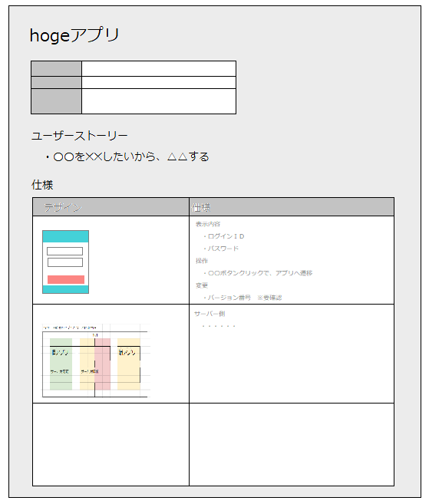Select the login screen mockup thumbnail
The width and height of the screenshot is (429, 504).
(x=65, y=262)
